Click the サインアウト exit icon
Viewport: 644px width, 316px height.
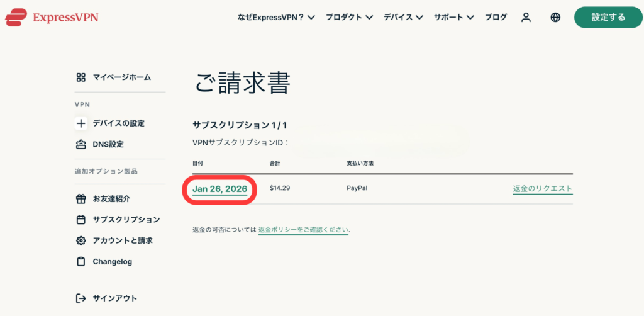coord(80,298)
